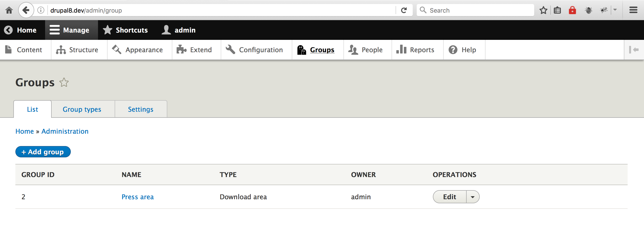644x228 pixels.
Task: Click the TYPE column header
Action: pos(228,175)
